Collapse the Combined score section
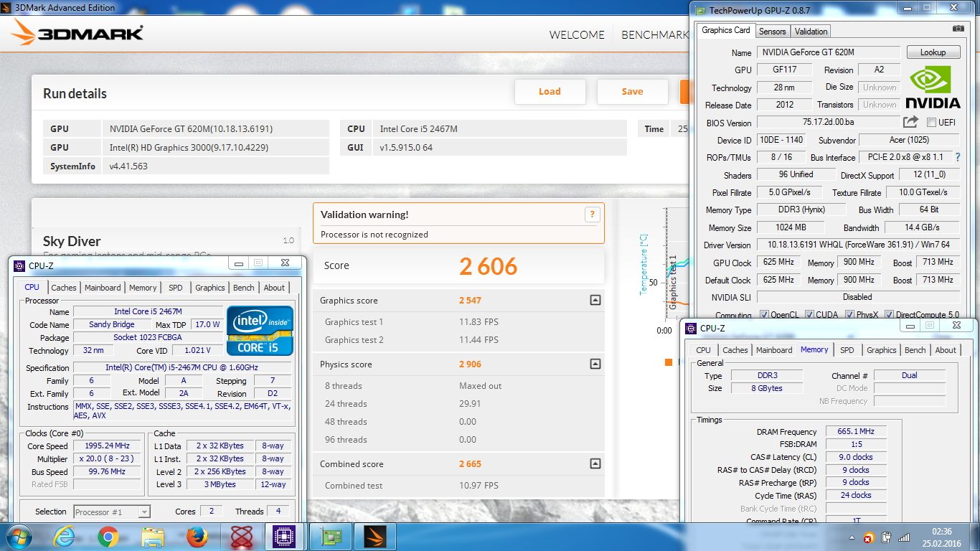 click(x=595, y=464)
